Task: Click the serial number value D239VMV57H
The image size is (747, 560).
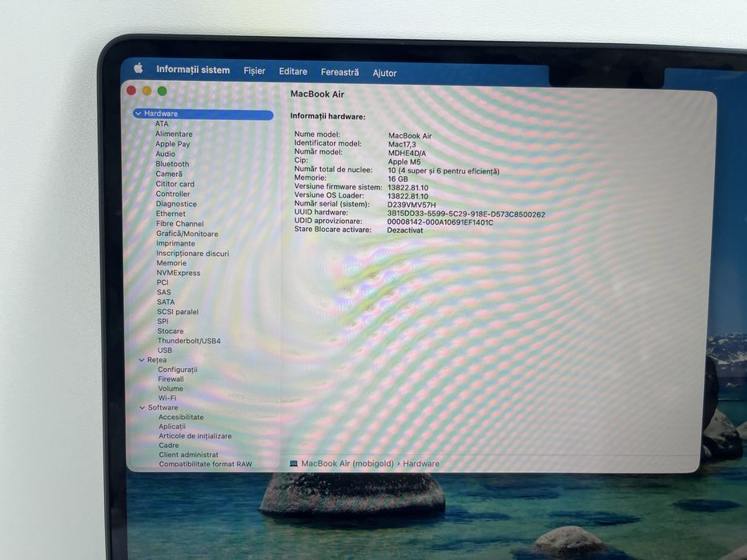Action: (x=412, y=205)
